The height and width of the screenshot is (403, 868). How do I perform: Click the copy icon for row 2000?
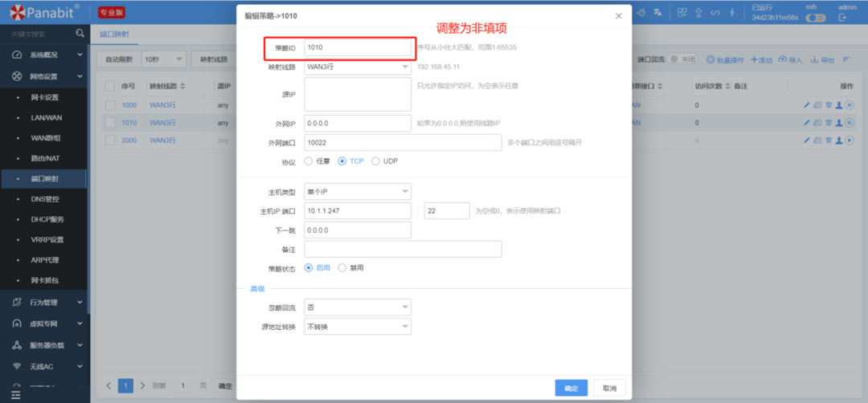coord(817,140)
